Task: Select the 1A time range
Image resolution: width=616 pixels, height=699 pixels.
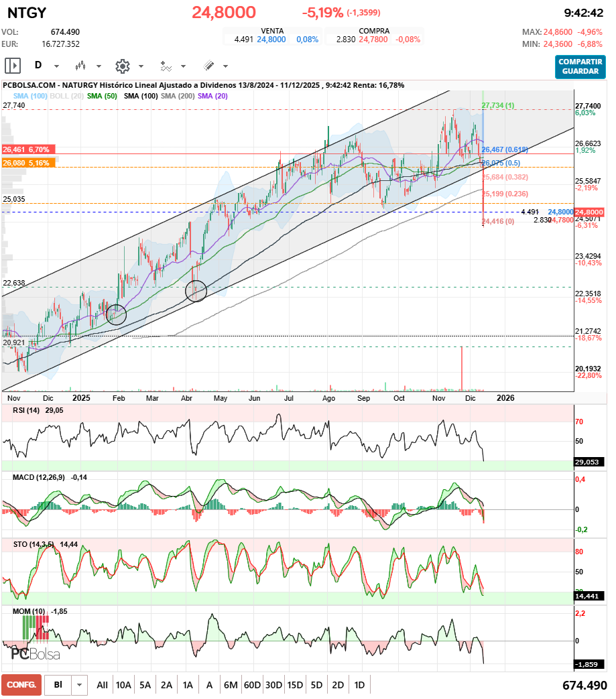Action: click(188, 685)
